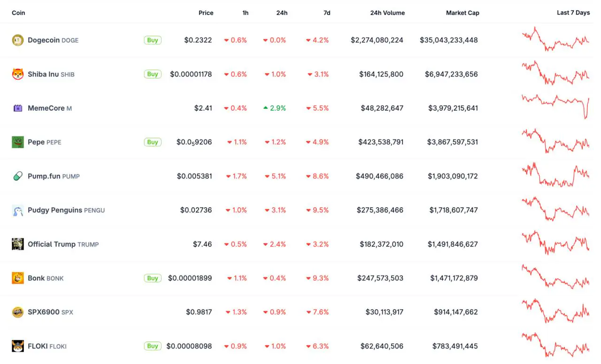Sort coins by the Price header
The height and width of the screenshot is (364, 601).
tap(206, 13)
